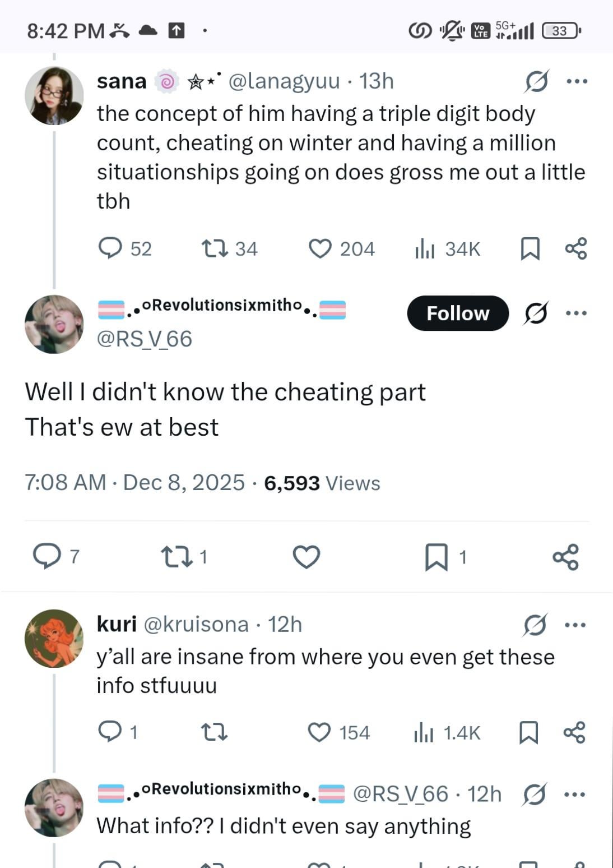
Task: Open Grok icon on sana's tweet
Action: 536,82
